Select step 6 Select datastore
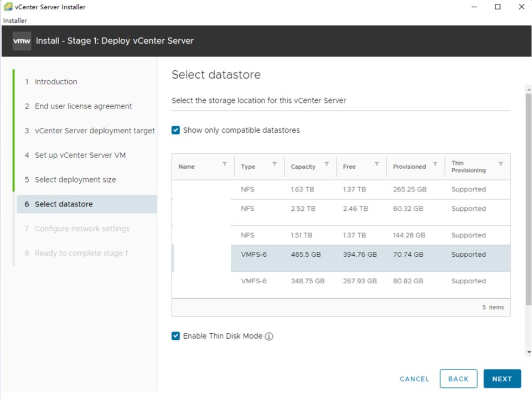Image resolution: width=532 pixels, height=399 pixels. pyautogui.click(x=87, y=204)
